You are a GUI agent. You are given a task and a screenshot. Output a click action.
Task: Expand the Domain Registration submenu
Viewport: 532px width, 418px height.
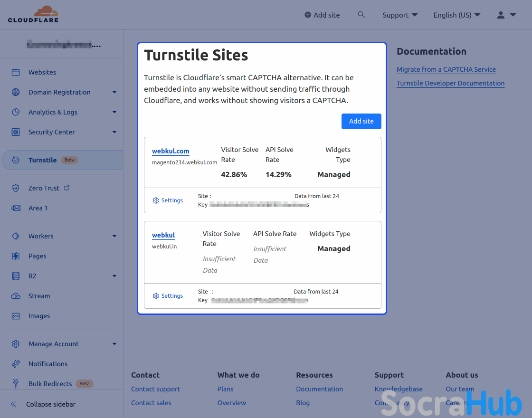tap(114, 92)
